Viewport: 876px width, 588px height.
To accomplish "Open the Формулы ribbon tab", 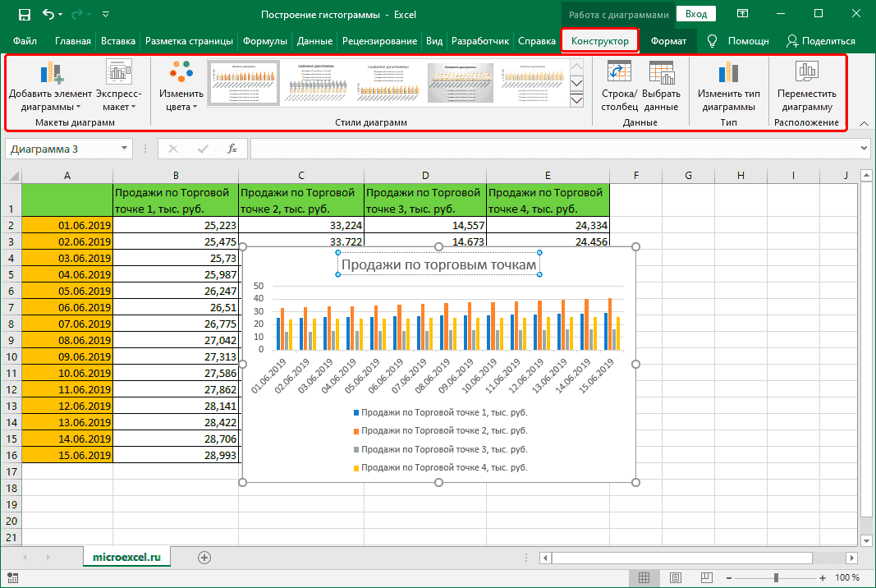I will click(265, 41).
